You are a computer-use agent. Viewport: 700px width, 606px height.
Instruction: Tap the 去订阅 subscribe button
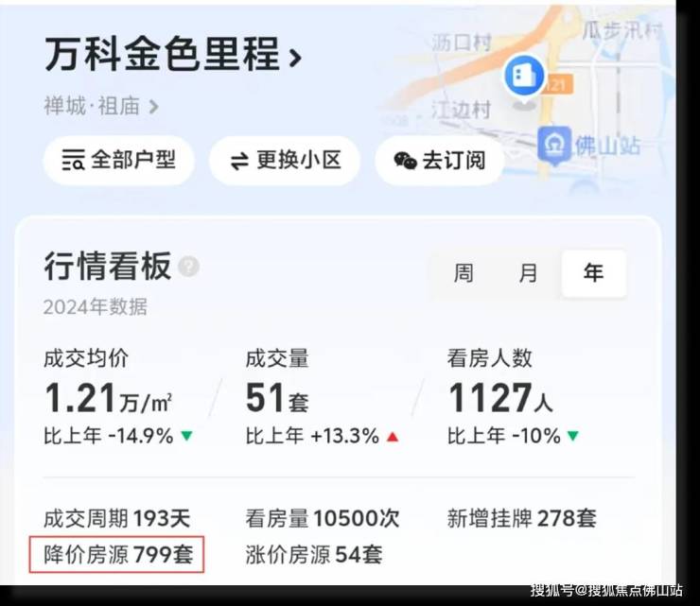440,161
